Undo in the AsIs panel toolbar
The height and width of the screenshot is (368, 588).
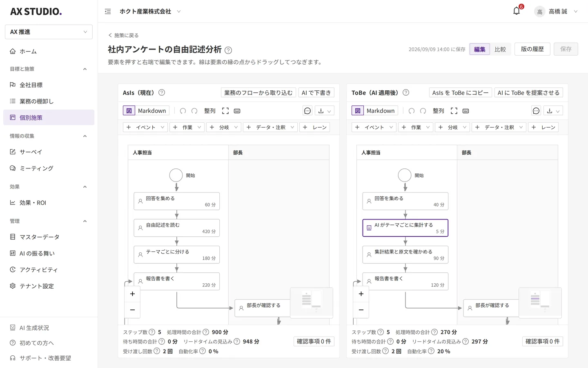tap(183, 111)
